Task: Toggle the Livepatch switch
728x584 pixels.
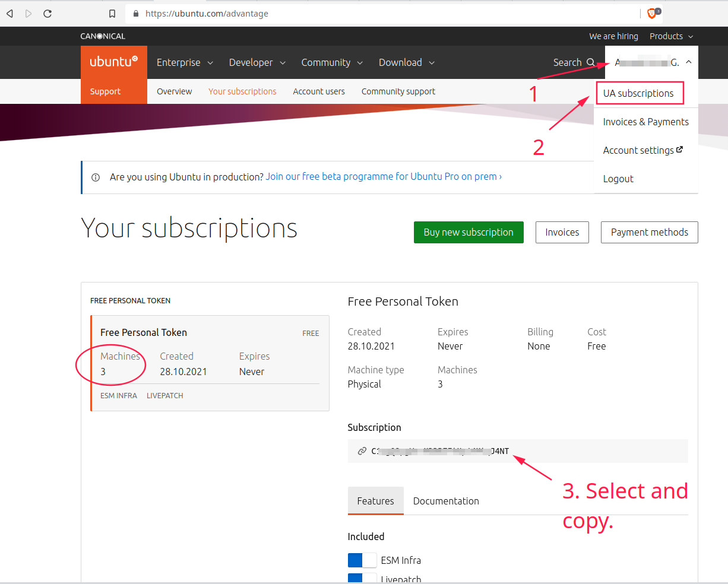Action: pos(362,578)
